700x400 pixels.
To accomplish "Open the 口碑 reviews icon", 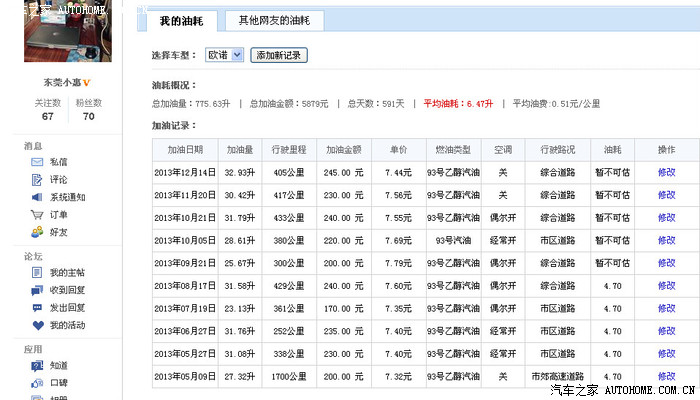I will tap(37, 383).
